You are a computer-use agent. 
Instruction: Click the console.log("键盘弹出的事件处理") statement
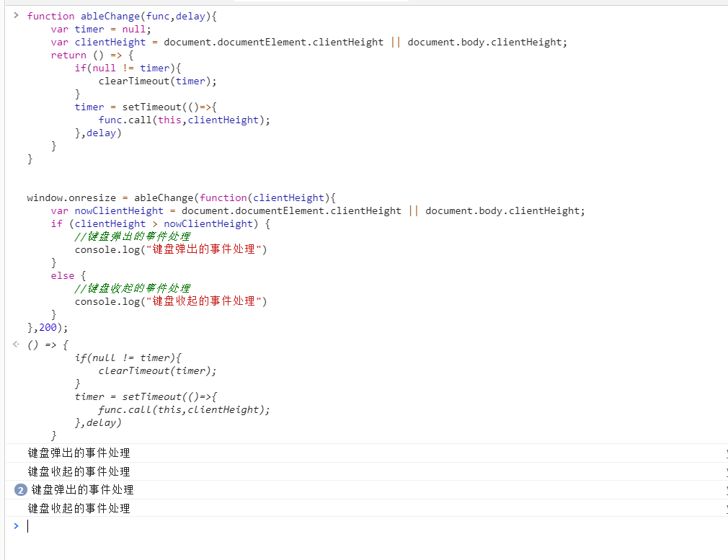171,249
